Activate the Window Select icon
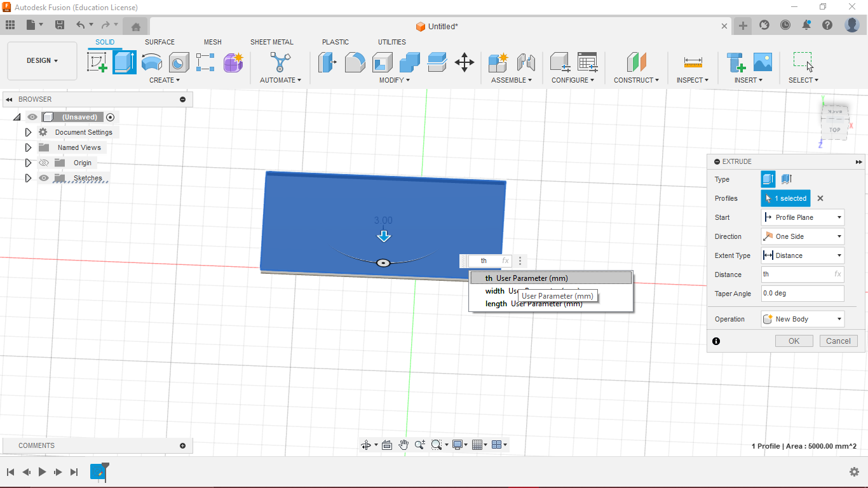 point(803,62)
